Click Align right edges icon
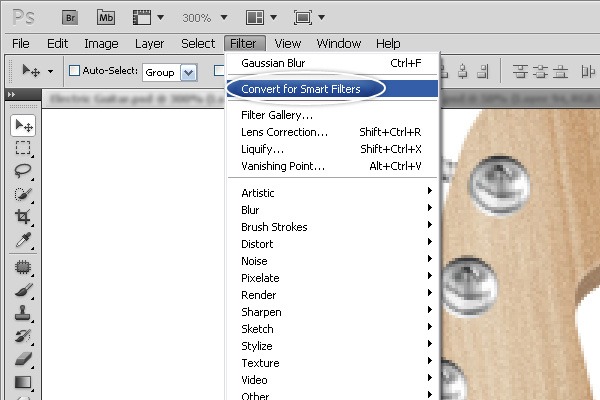Image resolution: width=600 pixels, height=400 pixels. [x=483, y=72]
